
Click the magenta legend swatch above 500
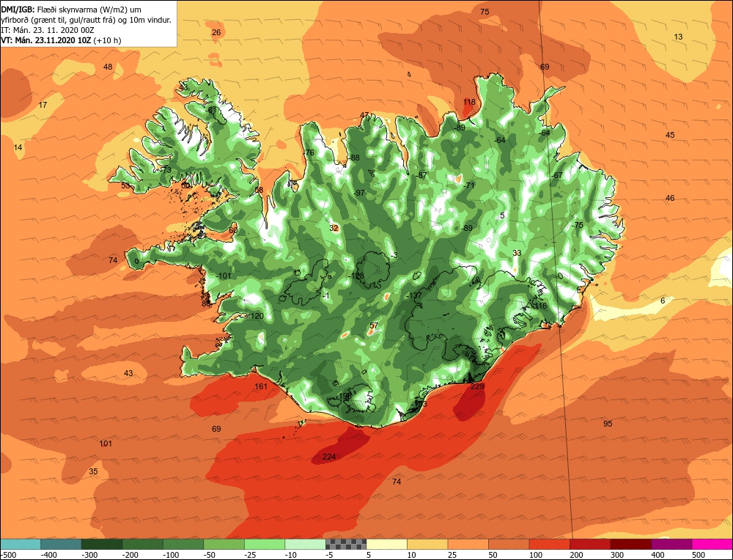[x=712, y=544]
